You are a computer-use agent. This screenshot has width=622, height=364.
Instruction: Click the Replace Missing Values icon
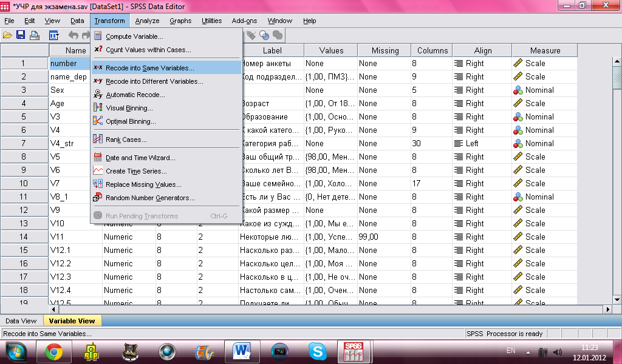click(x=98, y=184)
